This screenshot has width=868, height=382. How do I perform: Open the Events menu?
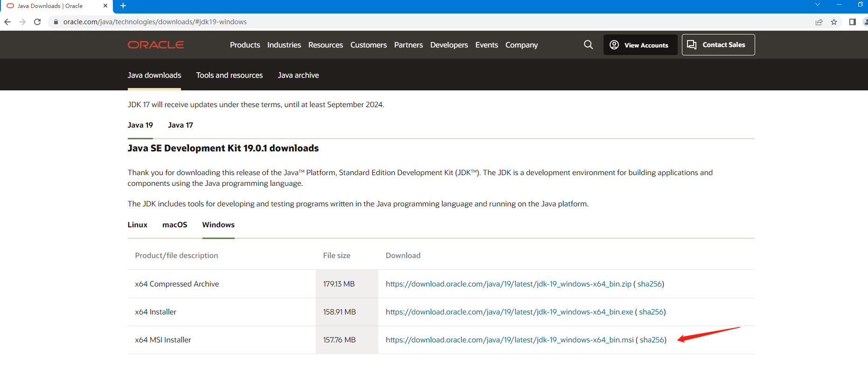point(486,45)
